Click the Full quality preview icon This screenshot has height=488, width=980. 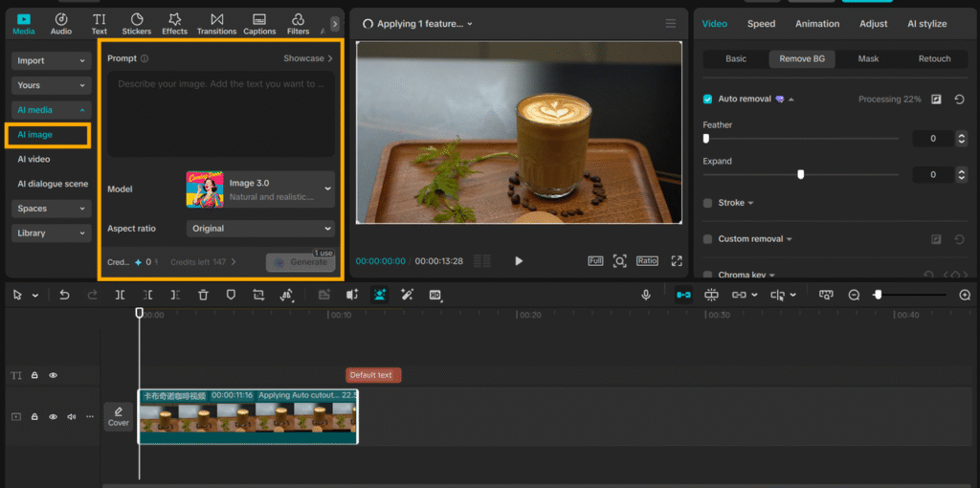pos(595,261)
